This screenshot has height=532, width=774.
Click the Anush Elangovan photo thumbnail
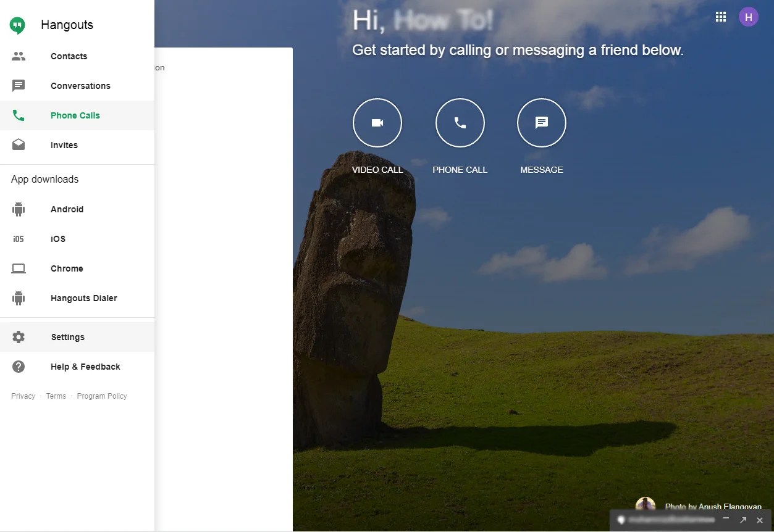pyautogui.click(x=646, y=503)
